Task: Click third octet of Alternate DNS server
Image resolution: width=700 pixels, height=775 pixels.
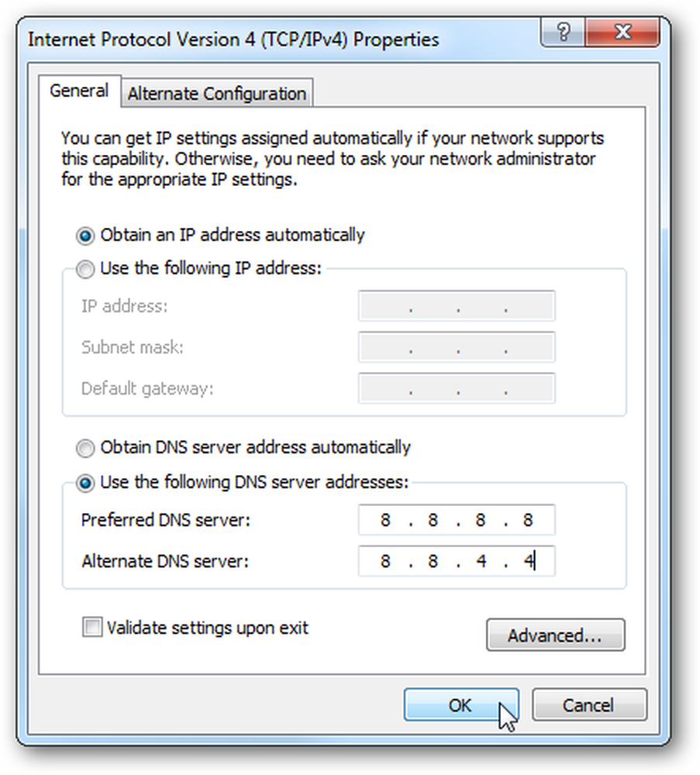Action: 481,561
